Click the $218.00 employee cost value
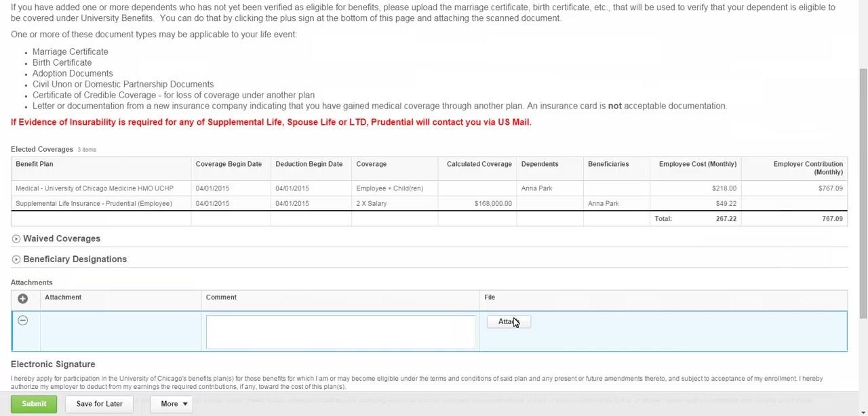Viewport: 868px width, 416px height. coord(724,188)
